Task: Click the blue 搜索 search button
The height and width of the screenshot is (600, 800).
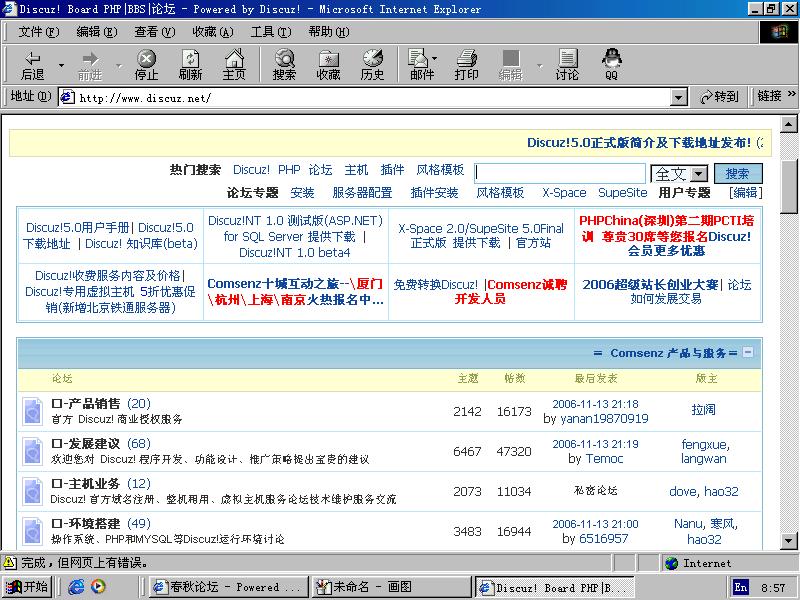Action: point(738,173)
